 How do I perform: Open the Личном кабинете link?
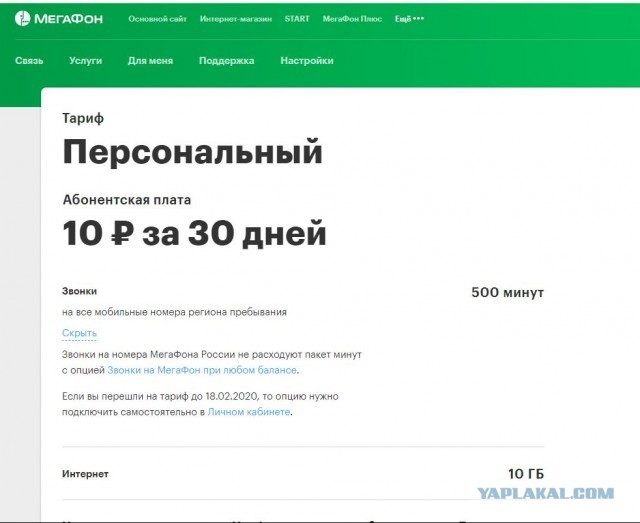tap(249, 412)
